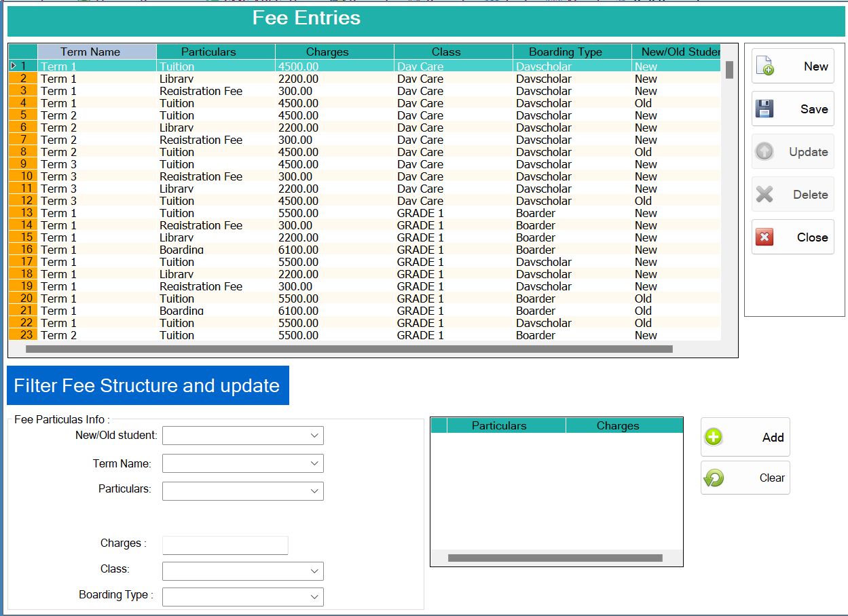The width and height of the screenshot is (848, 616).
Task: Click the fee grid vertical scrollbar thumb
Action: pyautogui.click(x=729, y=70)
